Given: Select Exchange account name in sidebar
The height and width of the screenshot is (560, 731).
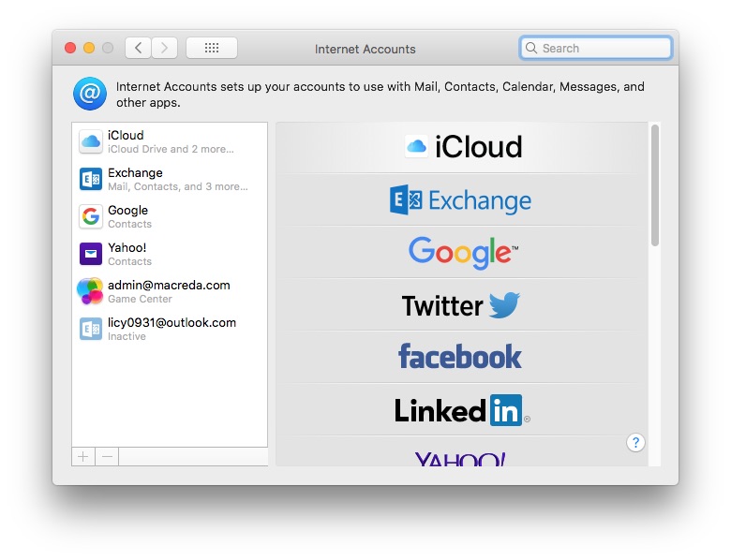Looking at the screenshot, I should point(135,173).
